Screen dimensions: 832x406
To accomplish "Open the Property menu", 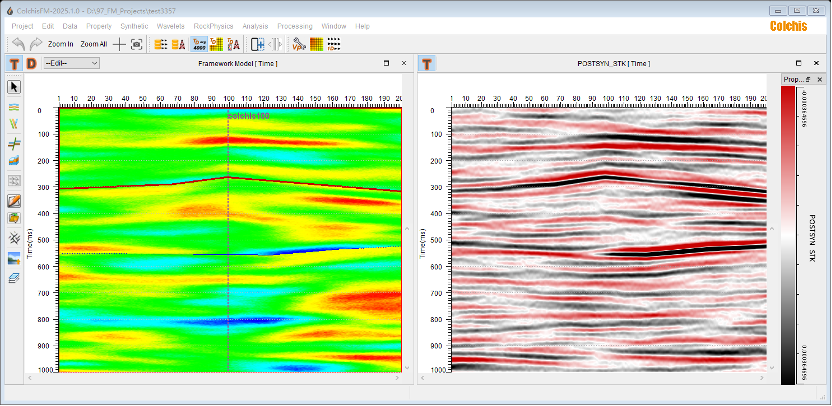I will pyautogui.click(x=99, y=26).
